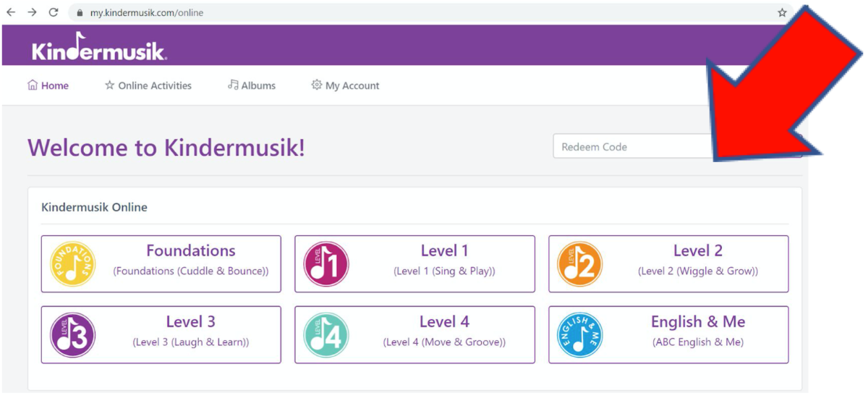868x401 pixels.
Task: Click the browser forward arrow
Action: [x=32, y=12]
